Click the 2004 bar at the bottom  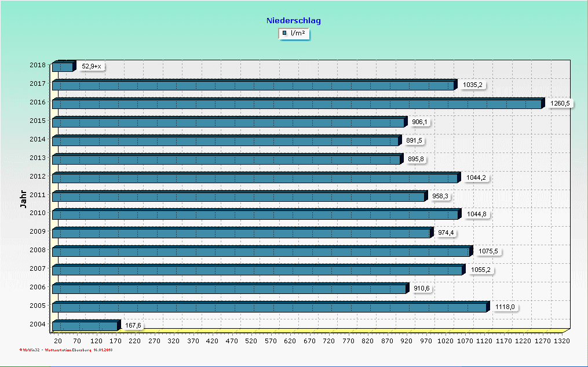pos(85,326)
